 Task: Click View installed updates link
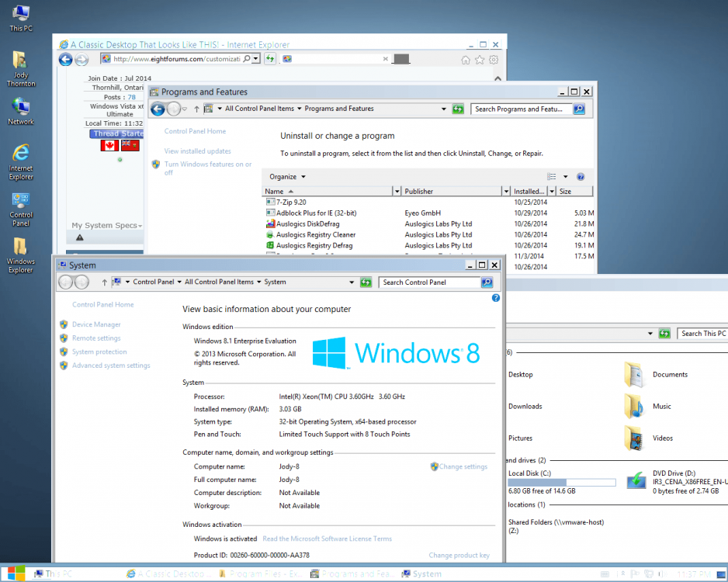coord(197,151)
